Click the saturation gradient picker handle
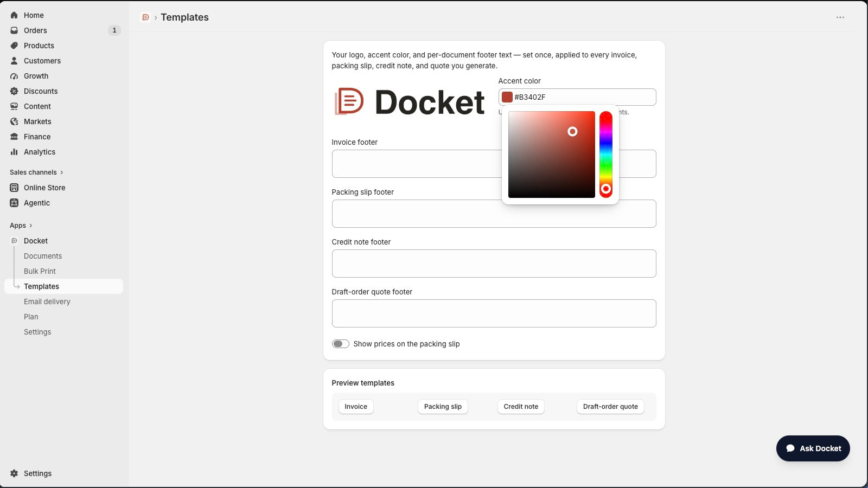 [572, 131]
